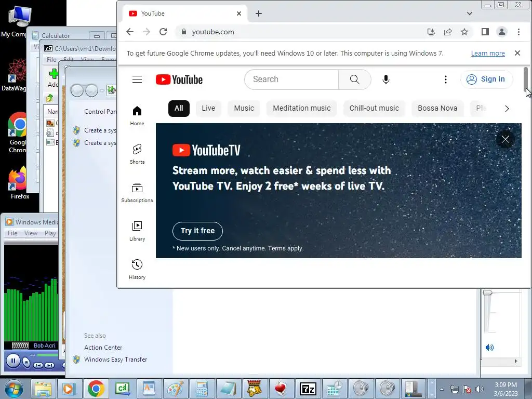Open History in YouTube sidebar
This screenshot has width=532, height=399.
[x=137, y=270]
